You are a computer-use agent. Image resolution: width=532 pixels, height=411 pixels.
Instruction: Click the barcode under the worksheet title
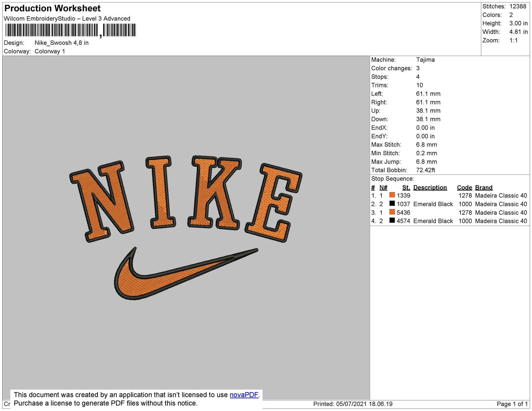[x=70, y=30]
